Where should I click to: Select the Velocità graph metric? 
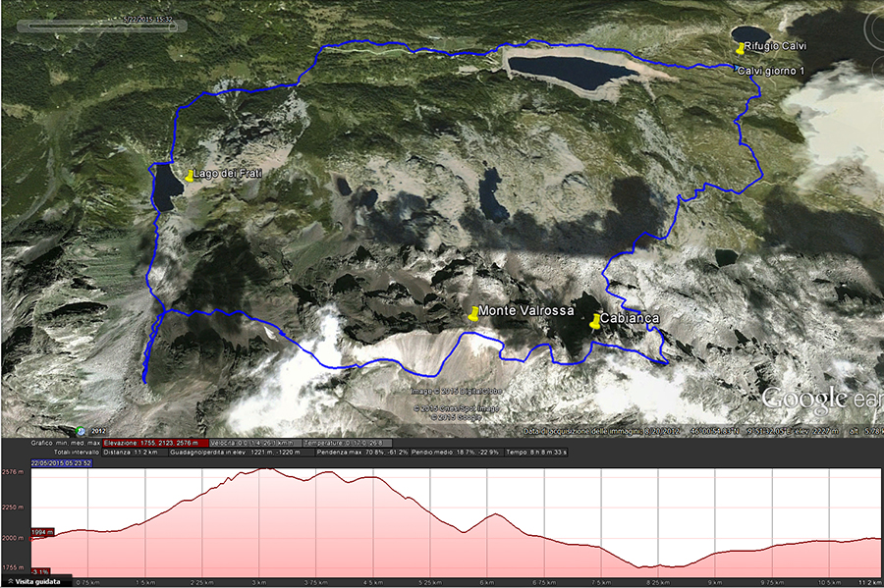point(254,444)
